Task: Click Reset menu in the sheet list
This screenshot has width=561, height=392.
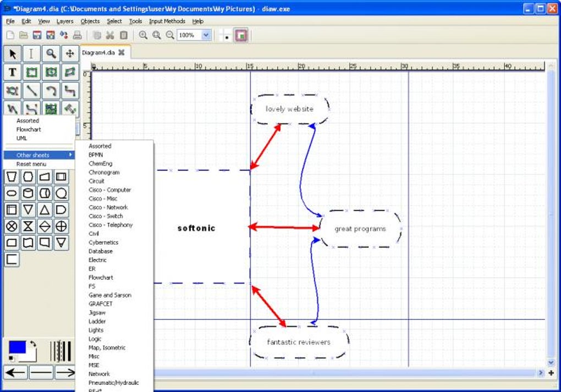Action: point(31,164)
